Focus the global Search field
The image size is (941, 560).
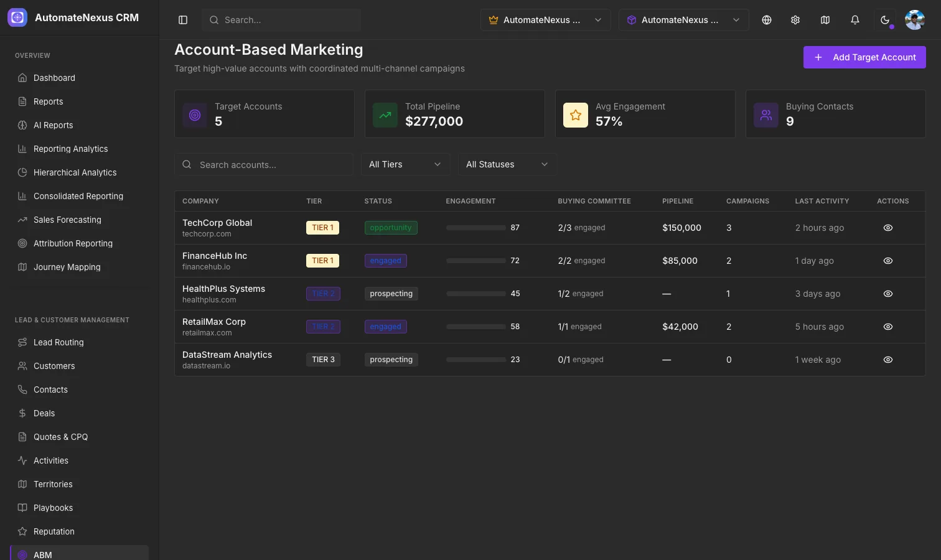click(x=281, y=20)
